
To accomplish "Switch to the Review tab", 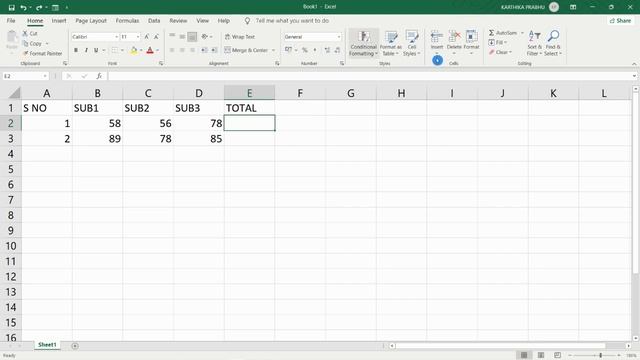I will pyautogui.click(x=178, y=20).
